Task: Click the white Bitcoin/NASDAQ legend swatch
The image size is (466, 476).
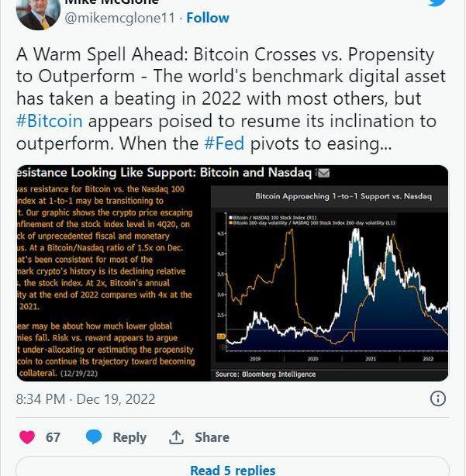Action: click(x=231, y=218)
